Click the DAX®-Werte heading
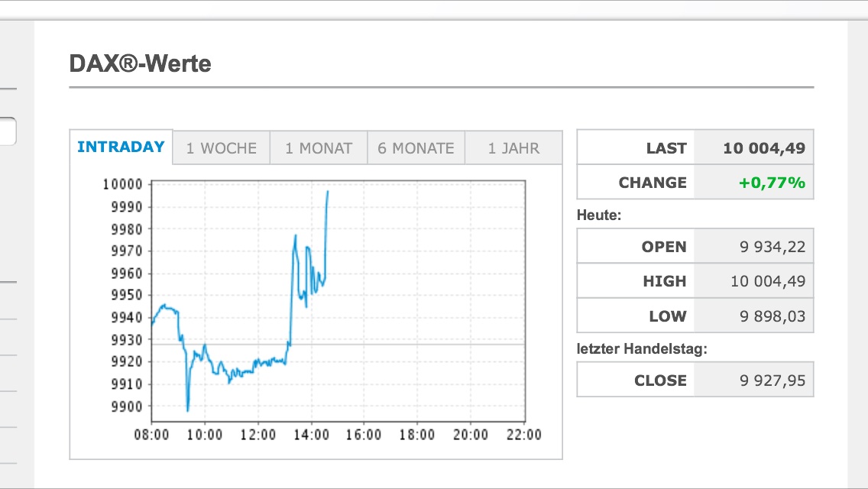Image resolution: width=868 pixels, height=489 pixels. coord(140,63)
